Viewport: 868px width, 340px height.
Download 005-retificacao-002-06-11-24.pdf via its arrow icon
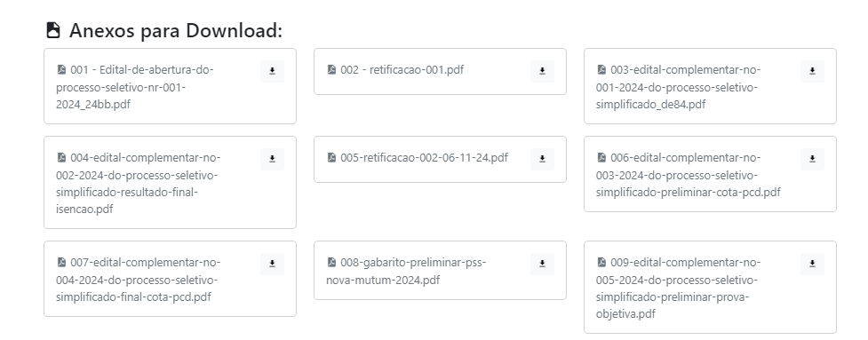(x=543, y=159)
